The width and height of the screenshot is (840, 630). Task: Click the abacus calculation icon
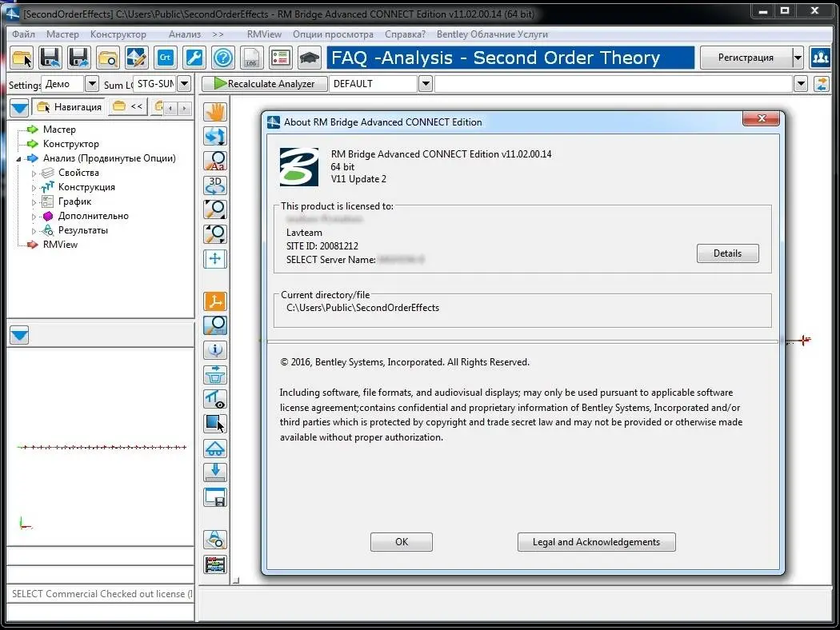click(215, 564)
